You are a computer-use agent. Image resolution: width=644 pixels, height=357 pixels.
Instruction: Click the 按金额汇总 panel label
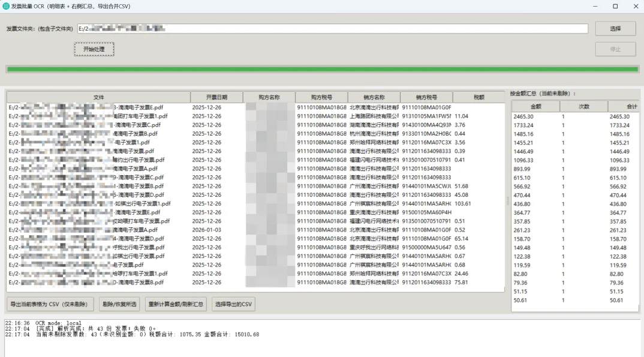point(543,94)
